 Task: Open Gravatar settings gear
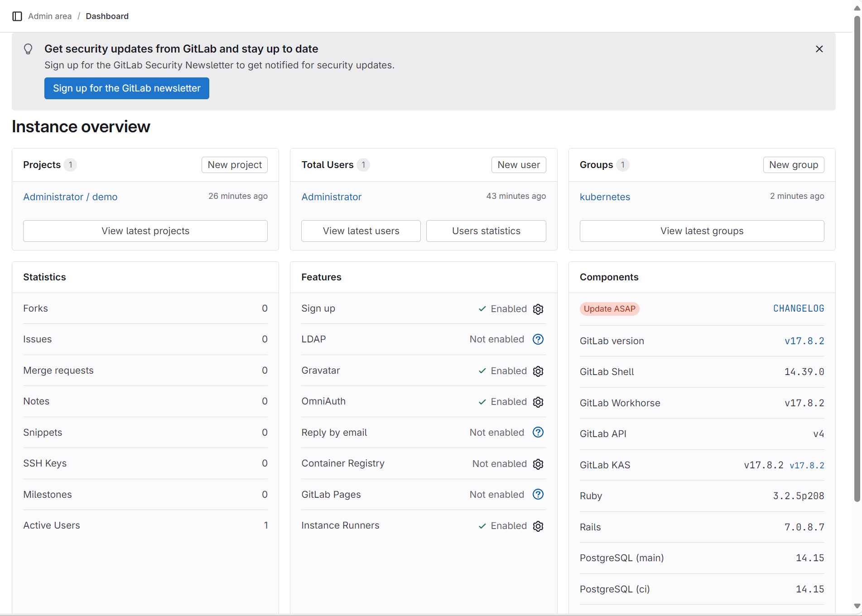point(538,371)
